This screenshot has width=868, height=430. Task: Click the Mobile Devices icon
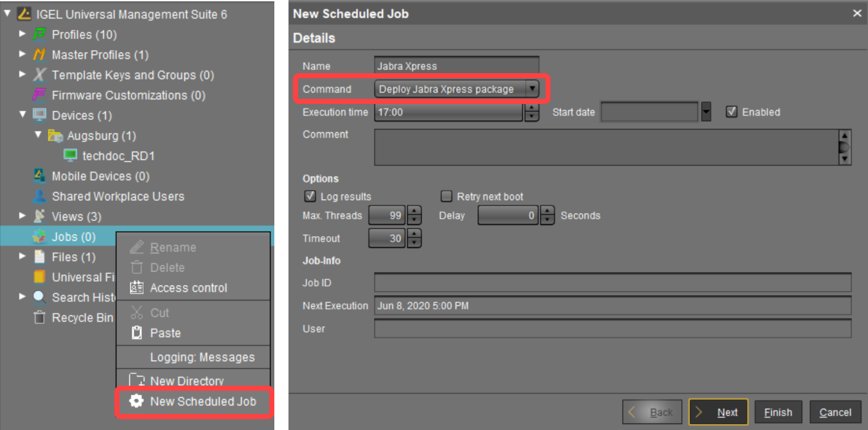pos(40,176)
